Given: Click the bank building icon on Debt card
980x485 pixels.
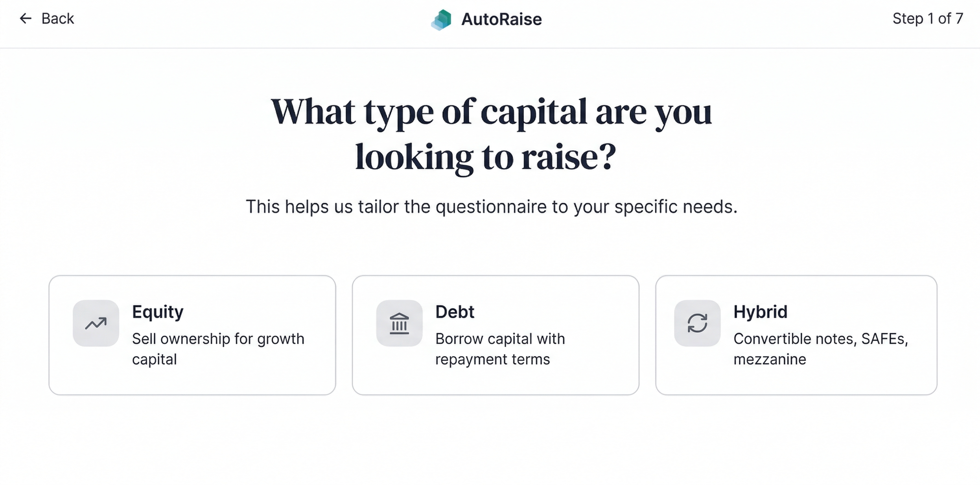Looking at the screenshot, I should [399, 324].
